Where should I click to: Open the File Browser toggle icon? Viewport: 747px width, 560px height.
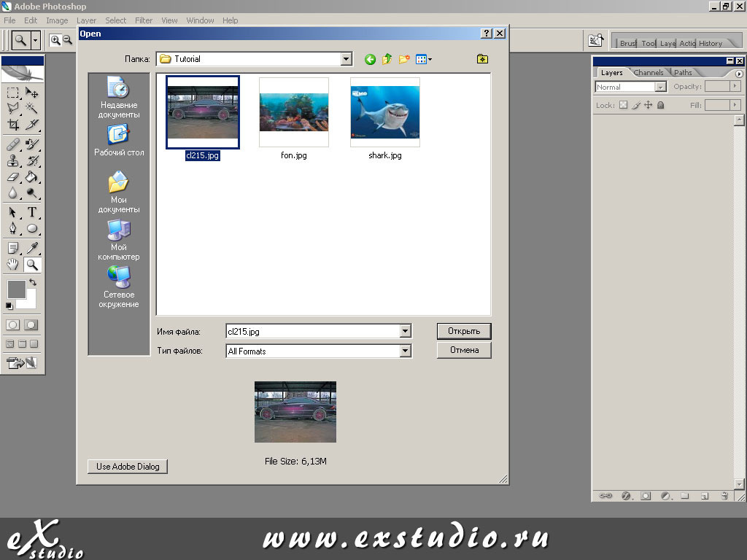[595, 41]
